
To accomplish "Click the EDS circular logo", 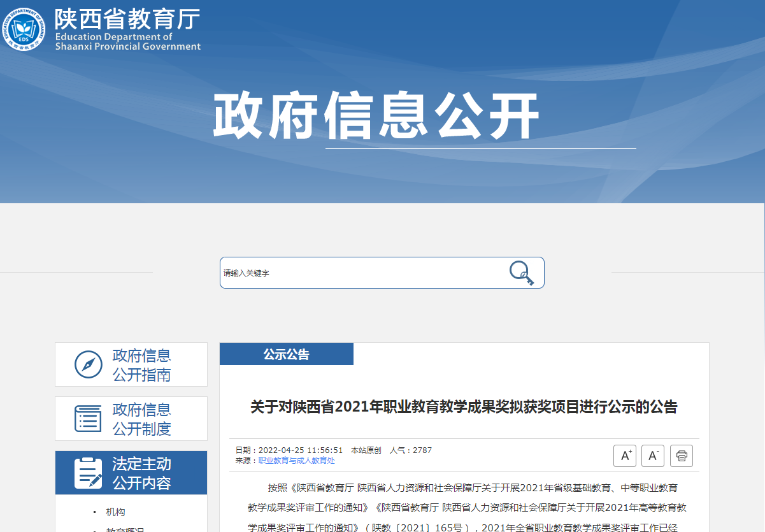I will pyautogui.click(x=24, y=29).
